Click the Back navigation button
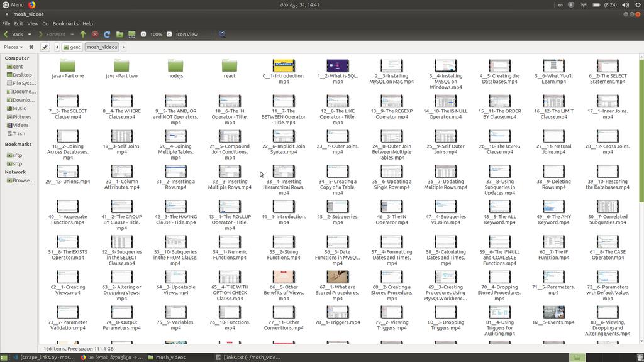This screenshot has height=362, width=644. pos(14,35)
